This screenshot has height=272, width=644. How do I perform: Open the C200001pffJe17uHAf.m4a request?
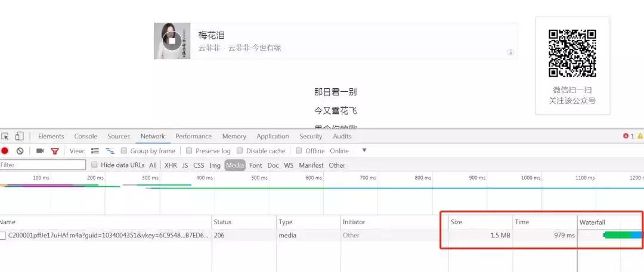point(109,236)
